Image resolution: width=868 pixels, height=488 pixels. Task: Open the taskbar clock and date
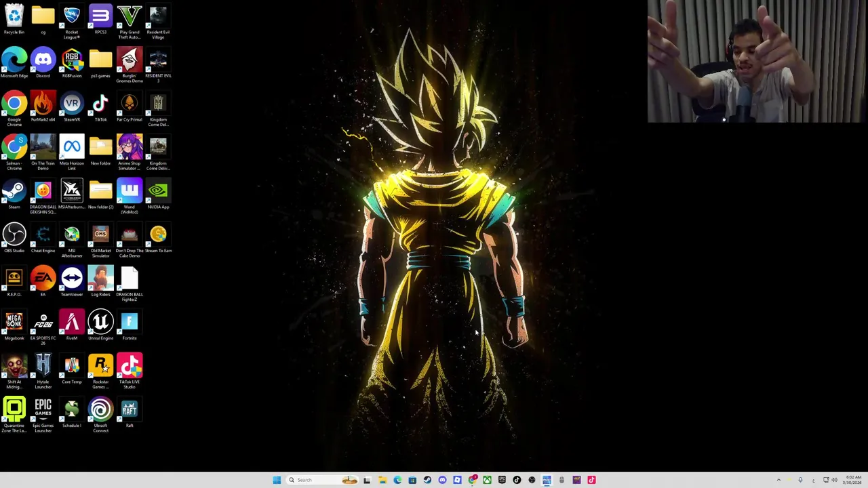pos(852,480)
